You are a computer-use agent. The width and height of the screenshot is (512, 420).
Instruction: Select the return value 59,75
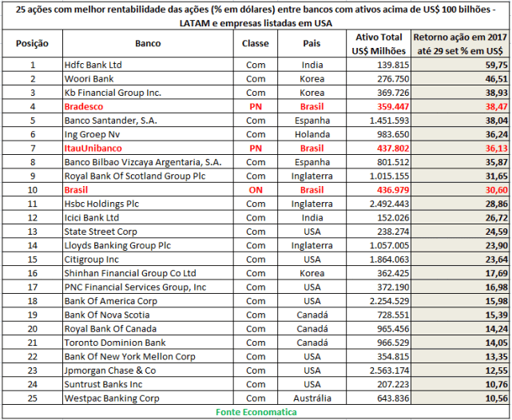pos(460,65)
